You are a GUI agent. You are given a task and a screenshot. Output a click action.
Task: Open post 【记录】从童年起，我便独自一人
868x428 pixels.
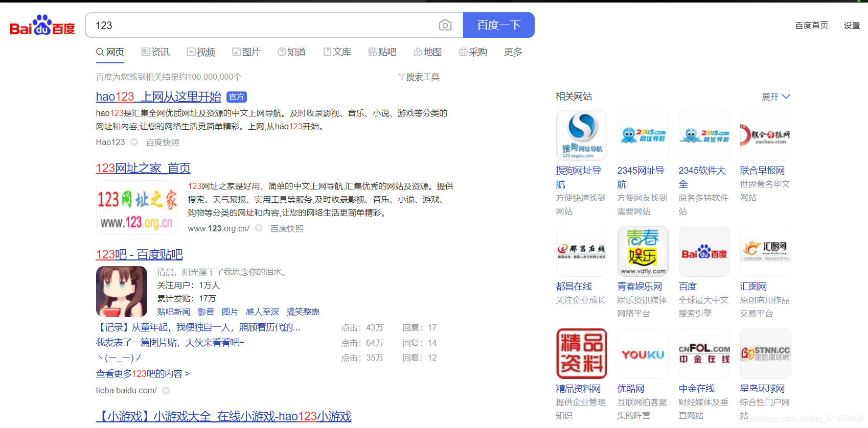(x=198, y=327)
